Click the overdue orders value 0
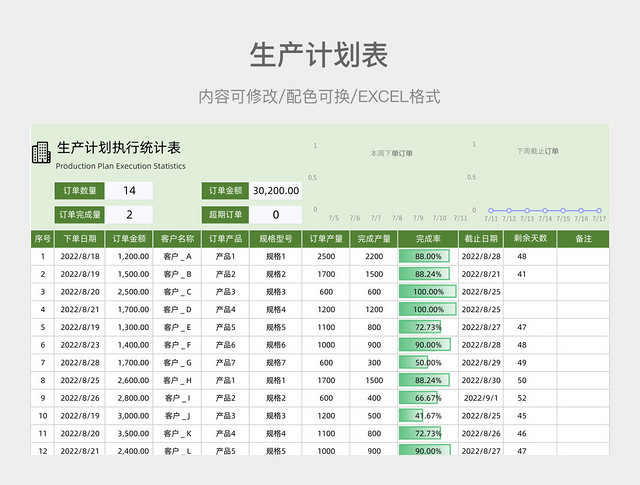Viewport: 640px width, 485px height. 276,214
